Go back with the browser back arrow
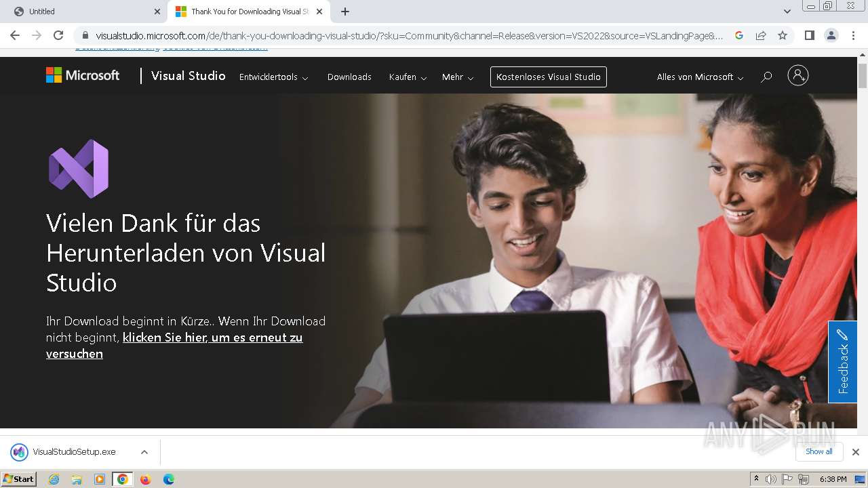 (x=15, y=35)
